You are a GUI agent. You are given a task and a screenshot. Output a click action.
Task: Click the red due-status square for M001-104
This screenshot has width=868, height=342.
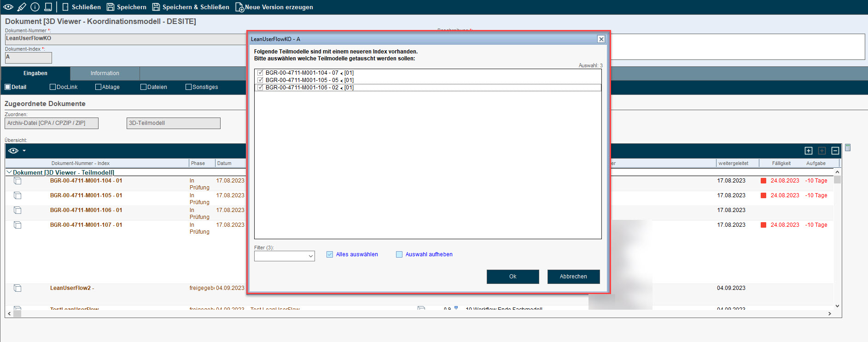[x=763, y=181]
